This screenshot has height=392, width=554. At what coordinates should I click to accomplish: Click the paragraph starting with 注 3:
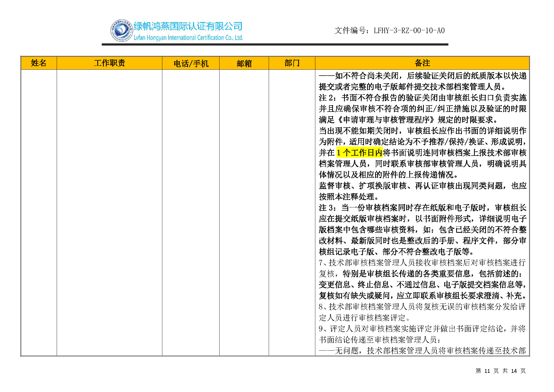(x=422, y=208)
